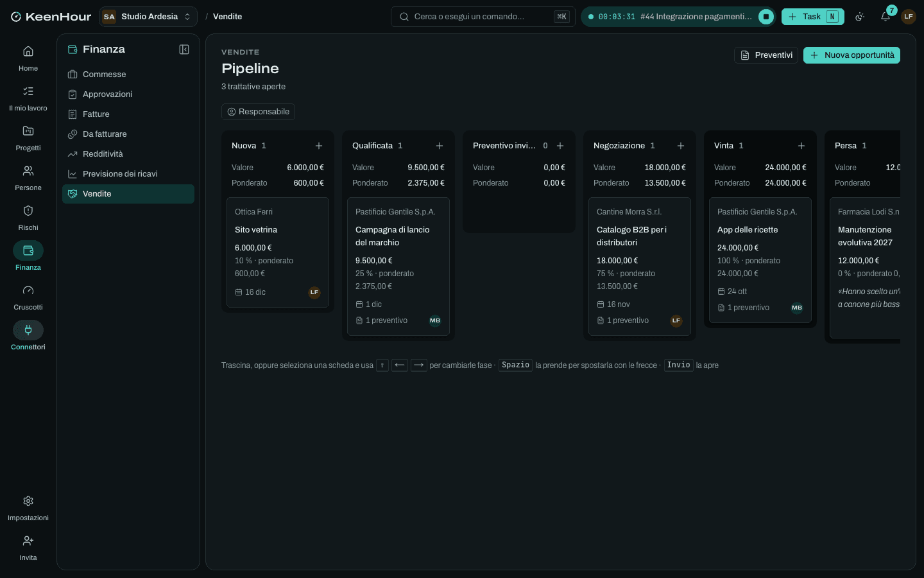Add card to Qualificata column

tap(440, 146)
